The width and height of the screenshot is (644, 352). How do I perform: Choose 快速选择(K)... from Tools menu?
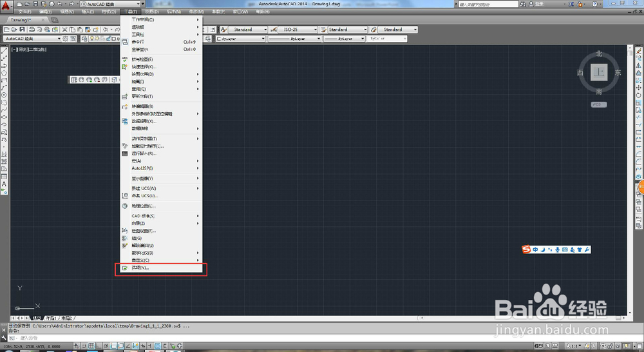(x=162, y=67)
